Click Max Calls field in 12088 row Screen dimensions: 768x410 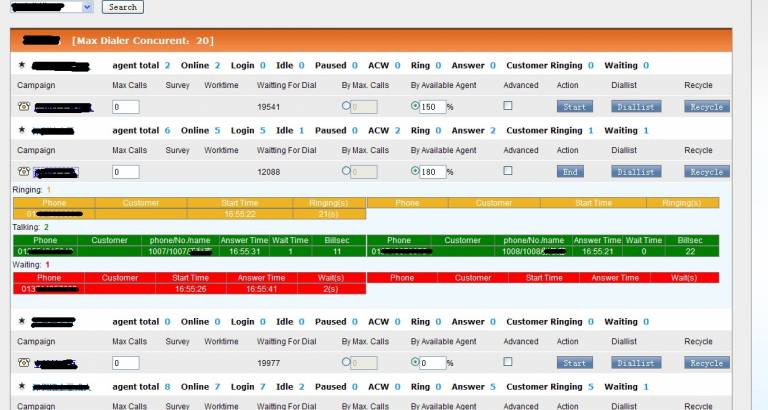[x=125, y=172]
